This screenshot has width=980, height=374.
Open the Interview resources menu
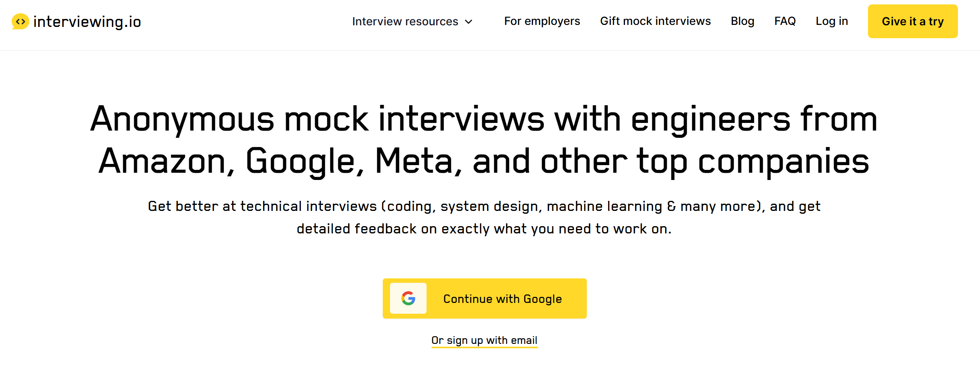(x=405, y=21)
